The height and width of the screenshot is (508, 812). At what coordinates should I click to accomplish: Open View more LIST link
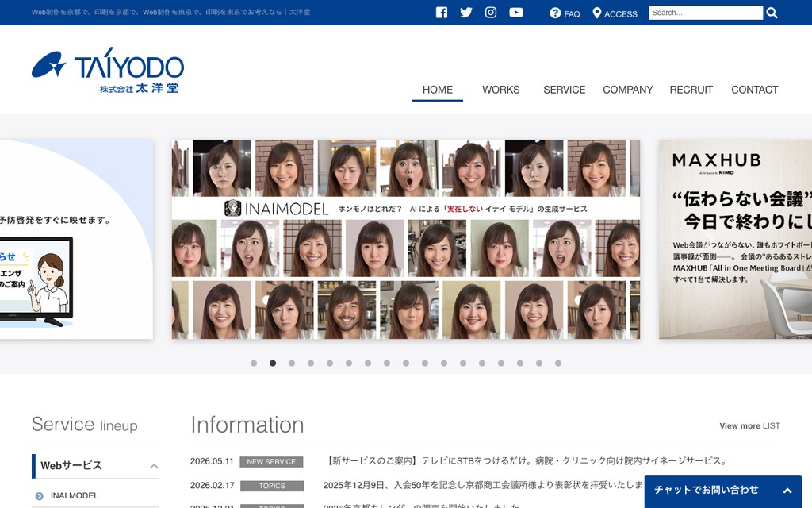coord(749,425)
